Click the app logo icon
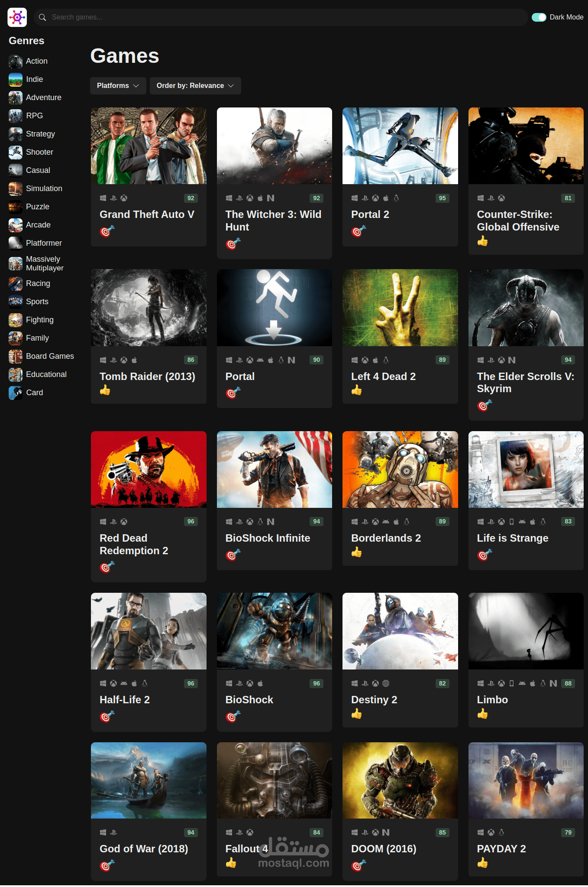This screenshot has height=887, width=588. (x=17, y=17)
